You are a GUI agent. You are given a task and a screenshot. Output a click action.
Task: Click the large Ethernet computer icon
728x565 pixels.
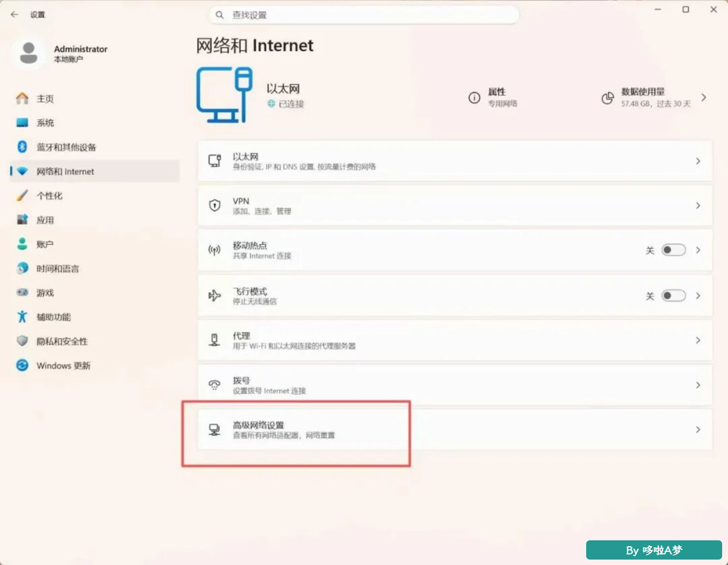(x=225, y=95)
